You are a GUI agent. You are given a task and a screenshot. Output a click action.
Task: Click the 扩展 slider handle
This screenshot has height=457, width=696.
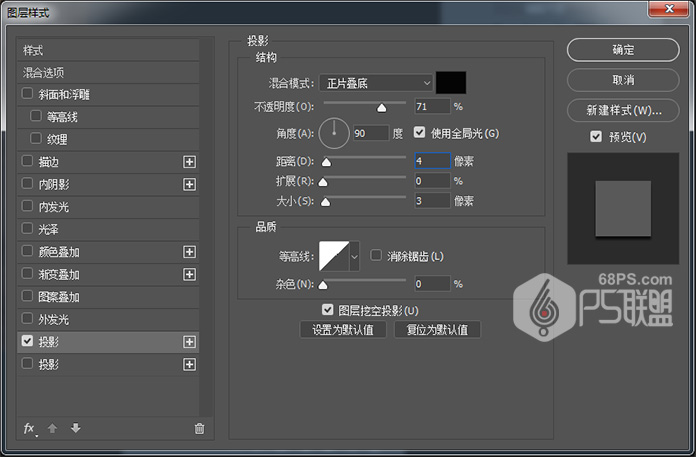[x=323, y=182]
